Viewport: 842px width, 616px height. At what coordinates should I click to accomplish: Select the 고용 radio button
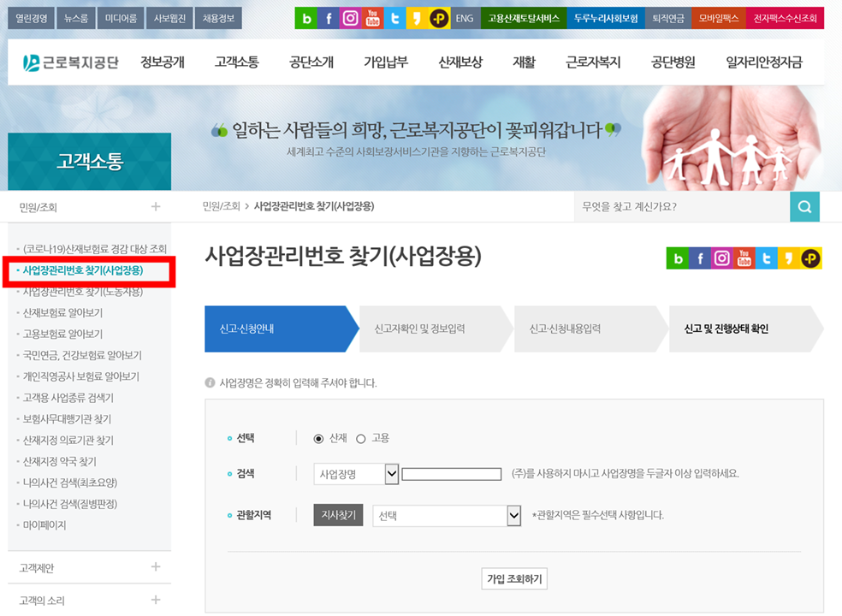(361, 439)
